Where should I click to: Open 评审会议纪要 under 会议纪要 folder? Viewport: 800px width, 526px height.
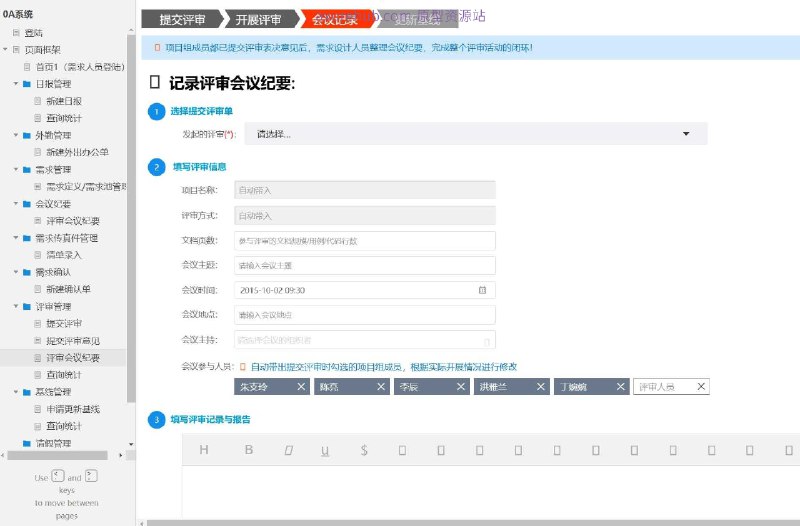pos(73,221)
